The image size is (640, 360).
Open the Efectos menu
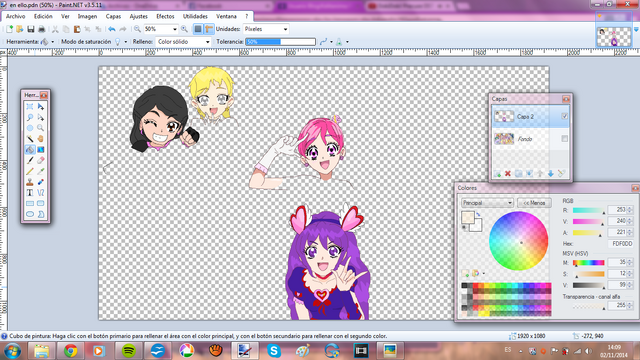165,16
